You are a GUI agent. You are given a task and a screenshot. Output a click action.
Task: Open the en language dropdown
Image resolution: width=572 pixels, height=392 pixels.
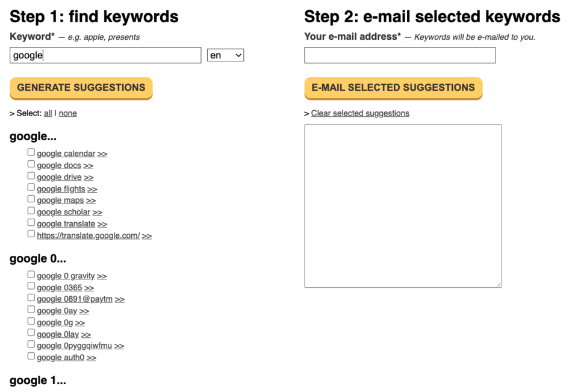tap(225, 55)
